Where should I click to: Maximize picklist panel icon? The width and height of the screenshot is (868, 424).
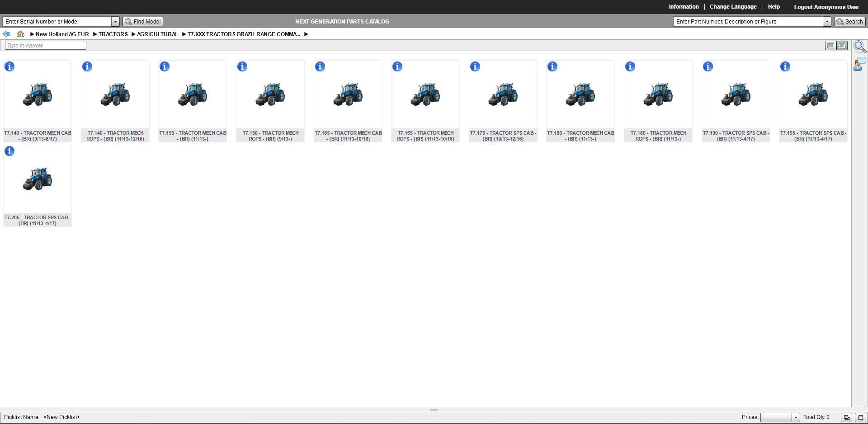tap(860, 418)
